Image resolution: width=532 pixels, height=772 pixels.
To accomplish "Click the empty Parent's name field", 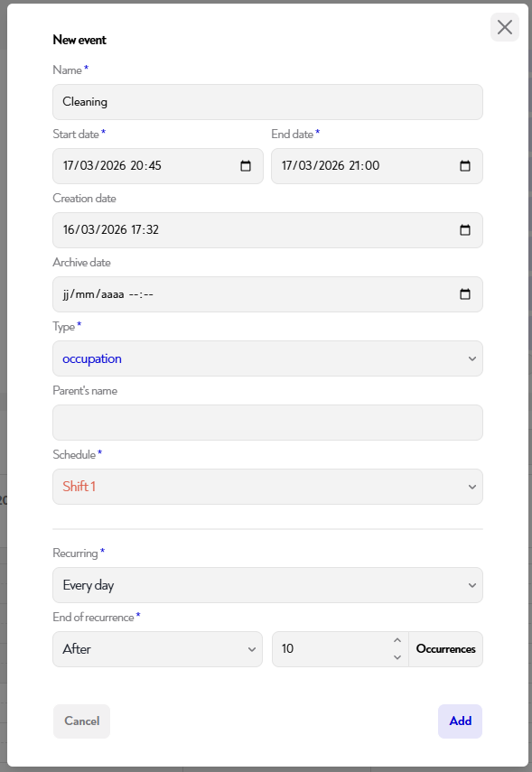I will [x=267, y=422].
